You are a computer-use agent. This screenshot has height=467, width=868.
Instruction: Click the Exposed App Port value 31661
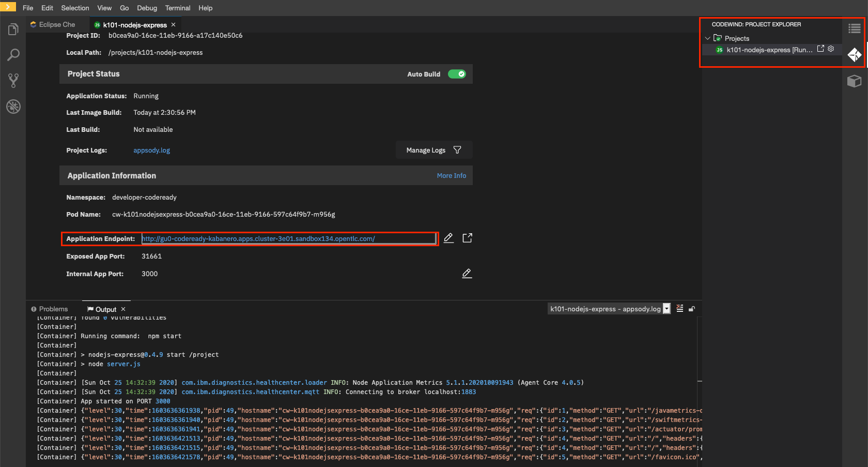pyautogui.click(x=151, y=256)
